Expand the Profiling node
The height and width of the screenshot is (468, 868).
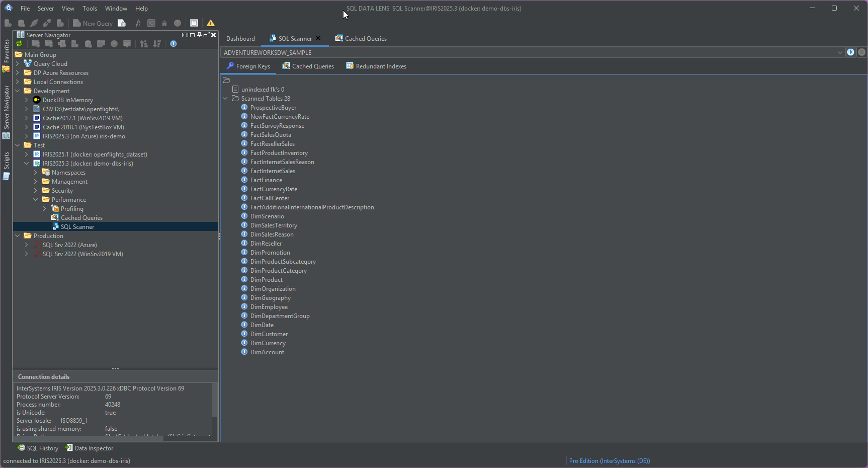[x=45, y=209]
